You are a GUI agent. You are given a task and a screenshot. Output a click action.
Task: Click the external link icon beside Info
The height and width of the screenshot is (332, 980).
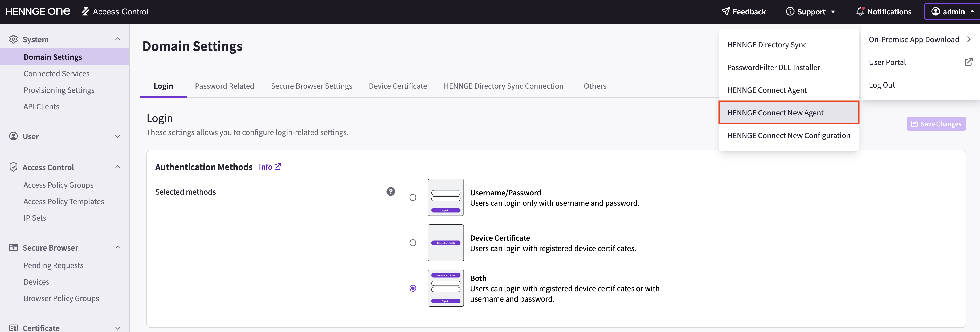(278, 167)
